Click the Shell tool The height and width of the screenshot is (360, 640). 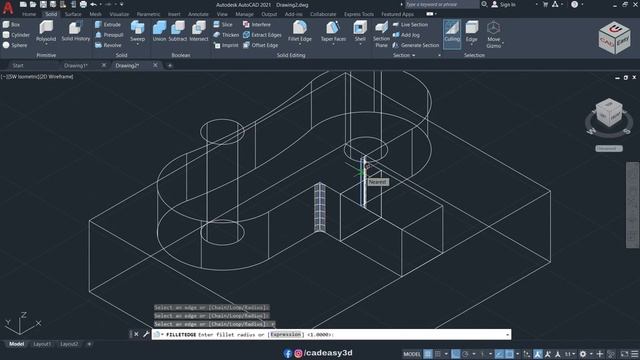[360, 31]
